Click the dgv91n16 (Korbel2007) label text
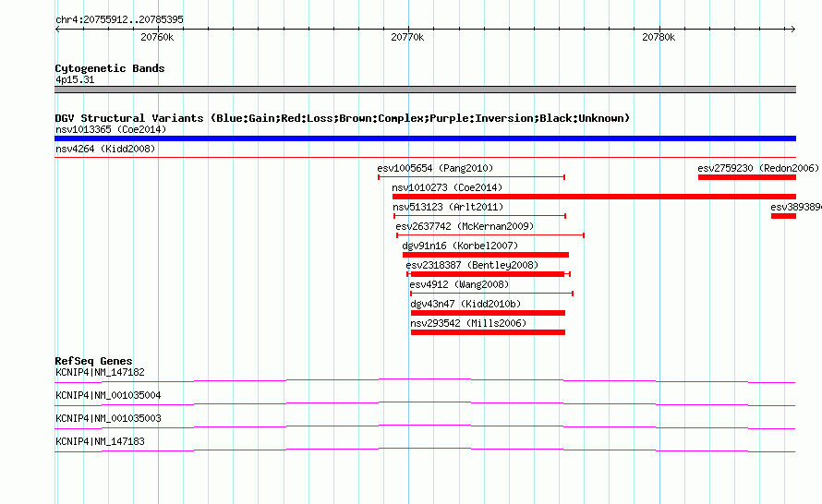The height and width of the screenshot is (504, 822). click(x=460, y=246)
